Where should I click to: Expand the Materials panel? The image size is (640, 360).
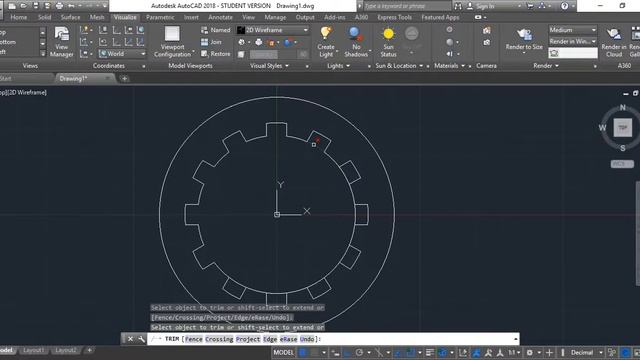coord(449,66)
